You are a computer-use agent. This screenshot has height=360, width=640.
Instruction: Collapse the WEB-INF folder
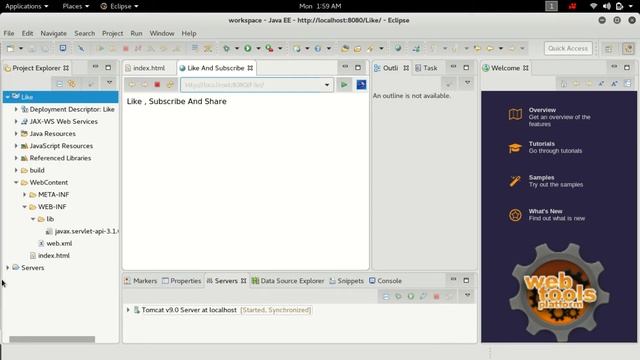click(x=24, y=207)
